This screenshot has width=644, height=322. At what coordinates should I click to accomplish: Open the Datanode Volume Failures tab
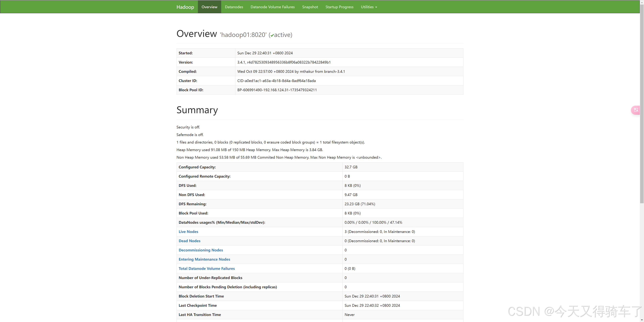tap(273, 7)
